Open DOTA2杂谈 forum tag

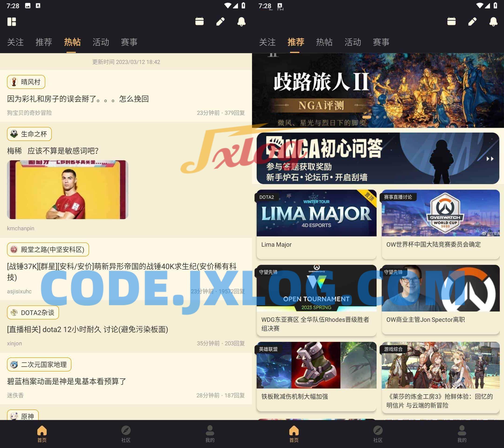(33, 312)
